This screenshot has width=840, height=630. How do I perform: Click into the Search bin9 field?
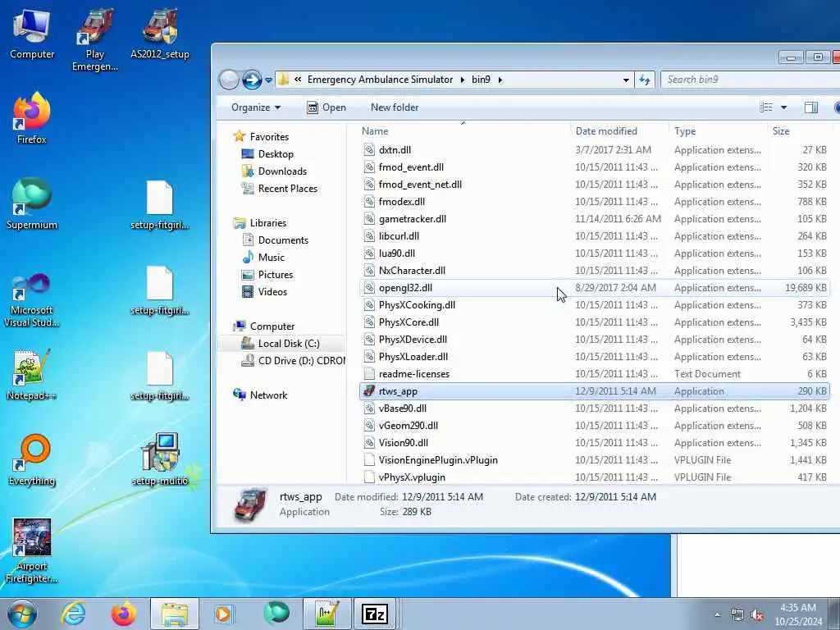click(750, 80)
